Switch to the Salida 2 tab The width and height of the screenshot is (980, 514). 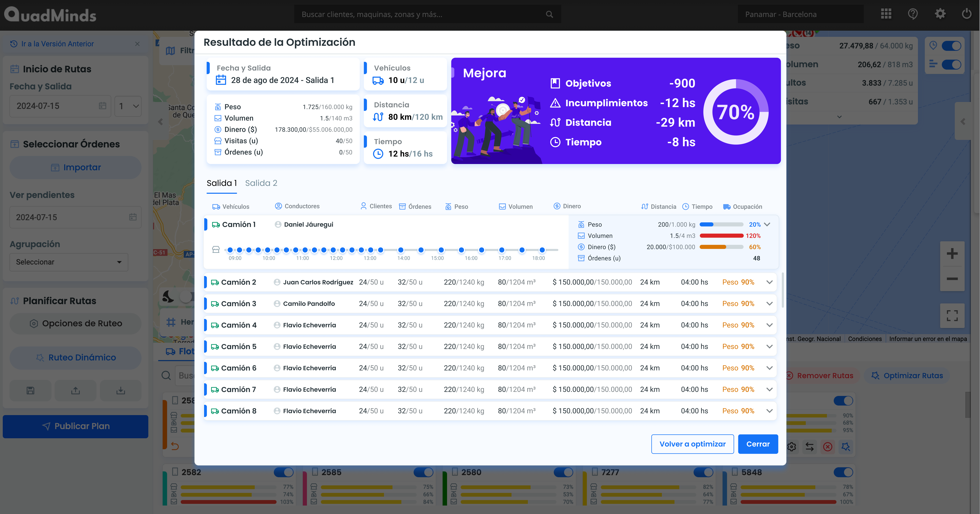tap(261, 183)
